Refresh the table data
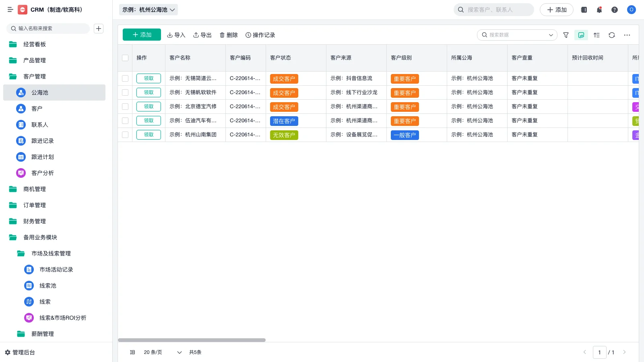 pyautogui.click(x=612, y=35)
